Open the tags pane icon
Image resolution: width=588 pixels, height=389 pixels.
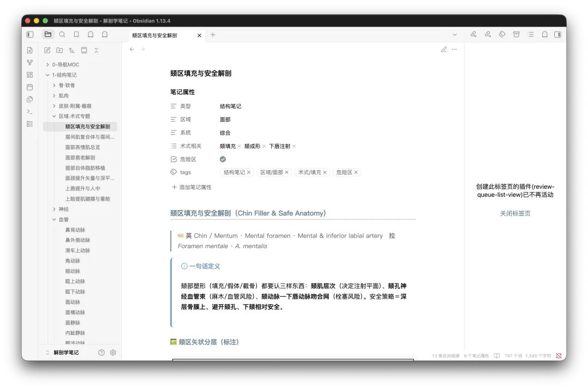click(502, 34)
